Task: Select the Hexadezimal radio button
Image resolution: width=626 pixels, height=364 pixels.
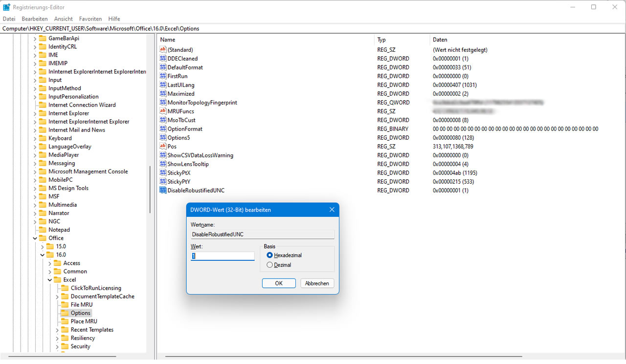Action: 269,255
